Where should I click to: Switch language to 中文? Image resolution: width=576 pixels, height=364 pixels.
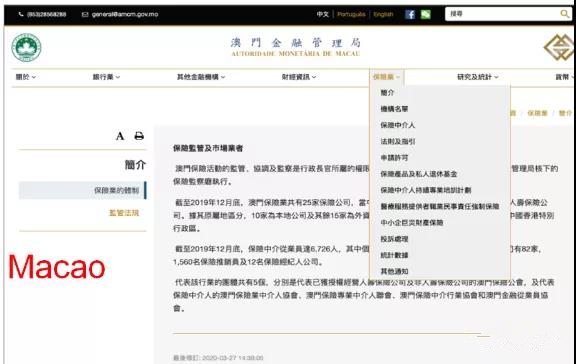point(323,14)
